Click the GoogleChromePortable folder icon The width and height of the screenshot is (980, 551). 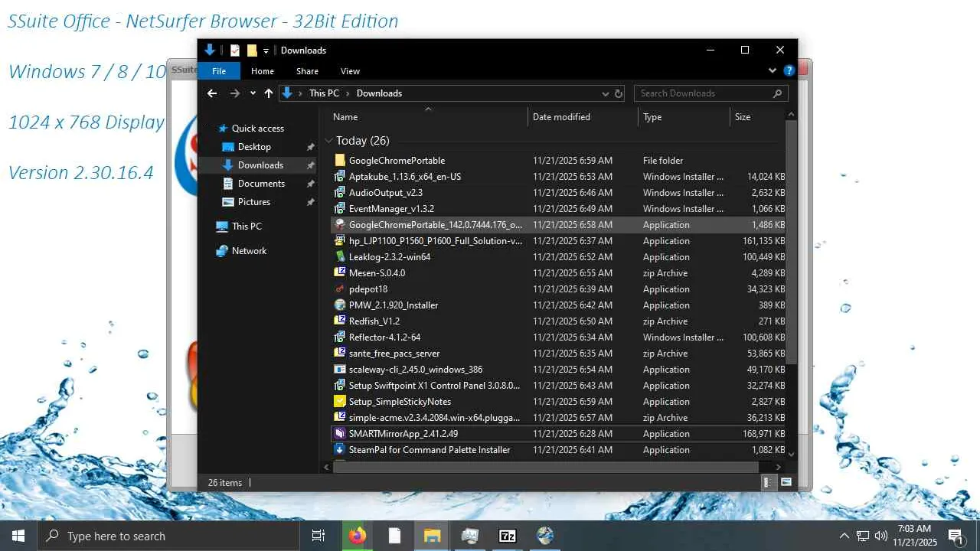(x=340, y=161)
